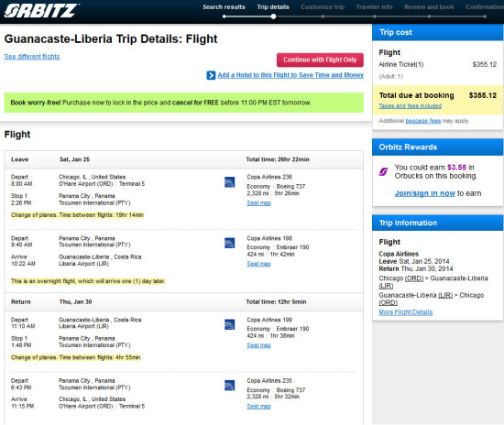Open Add a Hotel to this Flight link

click(x=290, y=75)
